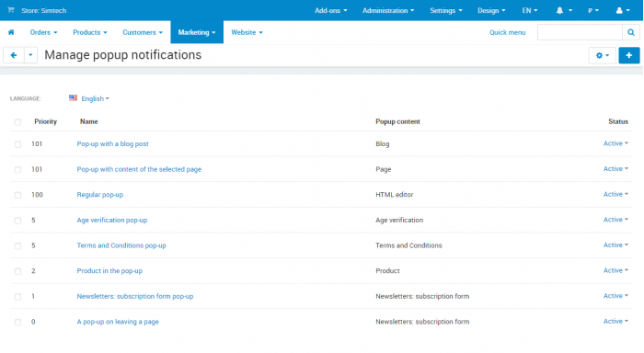Open 'Age verification pop-up' link

111,220
